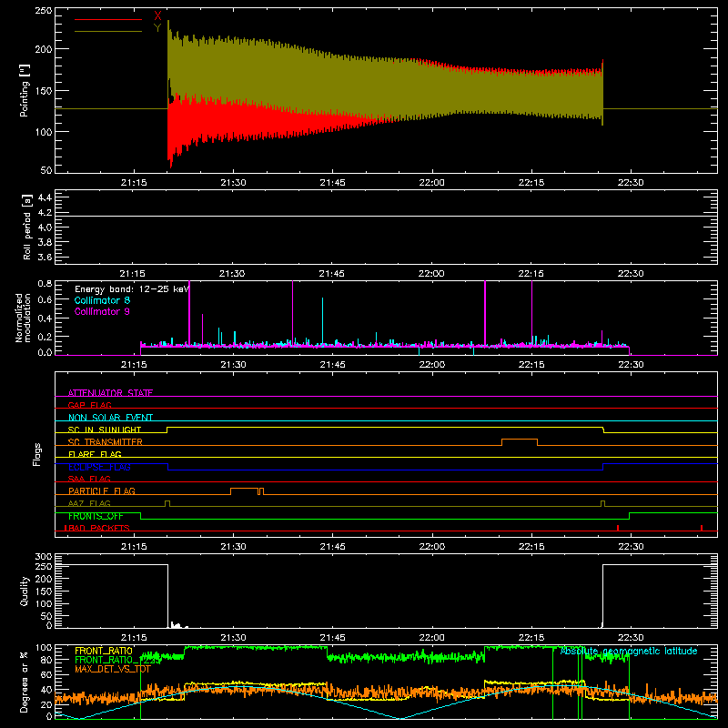Click the 300 tick on the Quality axis
728x728 pixels.
(43, 556)
